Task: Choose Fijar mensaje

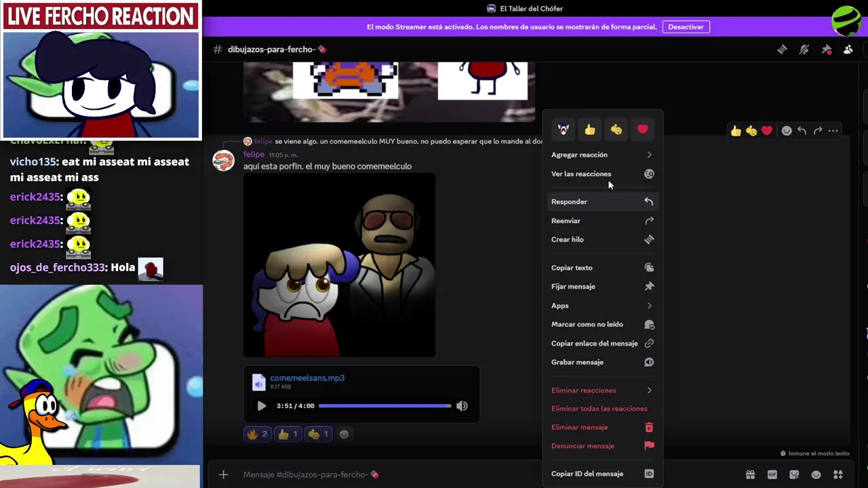Action: pos(602,286)
